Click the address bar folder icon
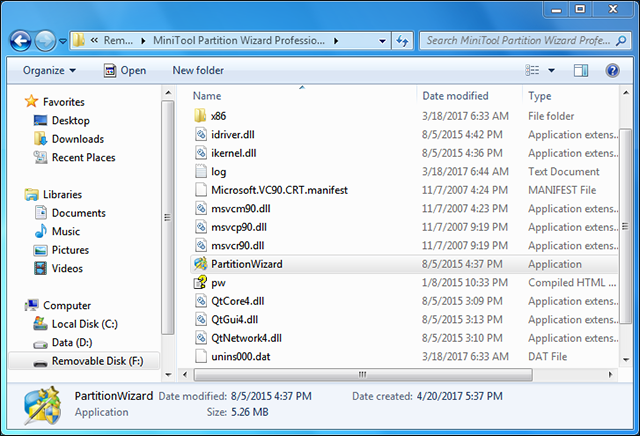This screenshot has height=436, width=640. coord(79,40)
